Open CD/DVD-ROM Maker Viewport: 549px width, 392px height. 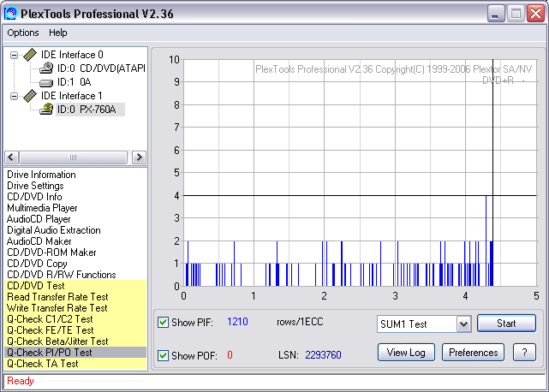51,252
